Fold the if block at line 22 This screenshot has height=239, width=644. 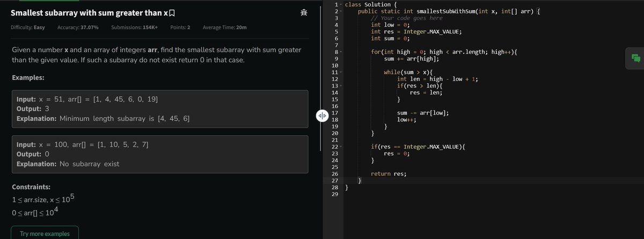(x=341, y=147)
